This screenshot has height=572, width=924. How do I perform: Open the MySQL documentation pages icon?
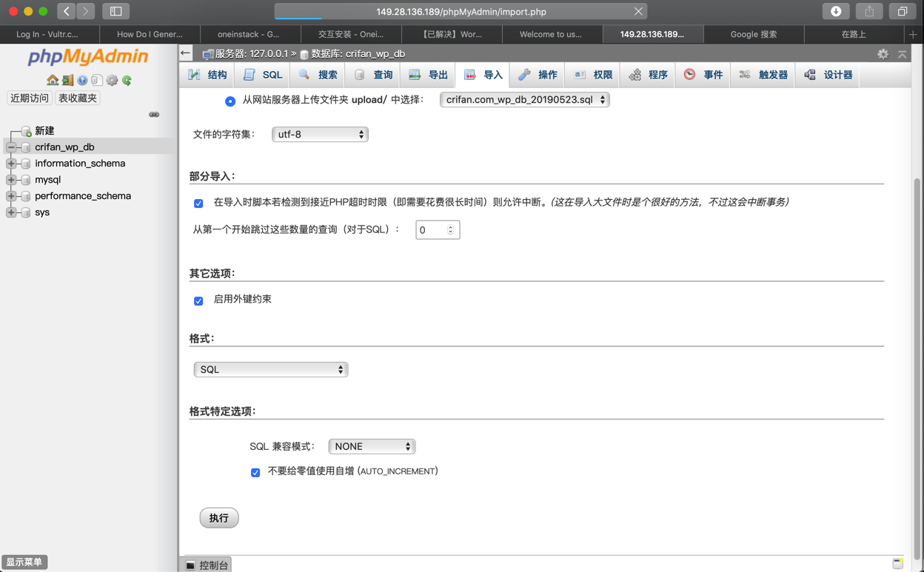[x=97, y=80]
